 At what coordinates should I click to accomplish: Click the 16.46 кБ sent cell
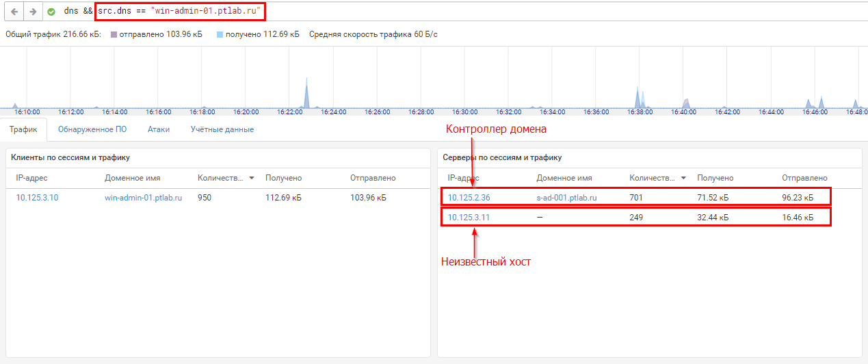(x=798, y=218)
